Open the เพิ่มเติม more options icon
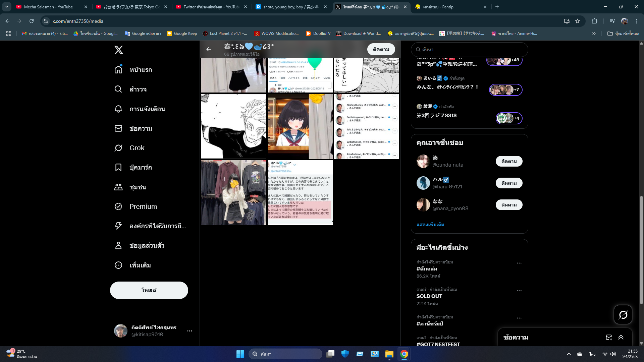This screenshot has height=362, width=644. click(118, 265)
